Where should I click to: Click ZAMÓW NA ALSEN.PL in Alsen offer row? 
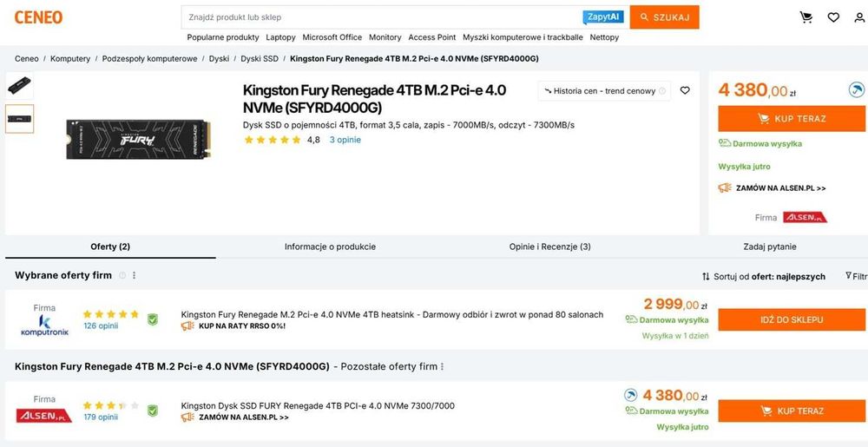pyautogui.click(x=244, y=417)
